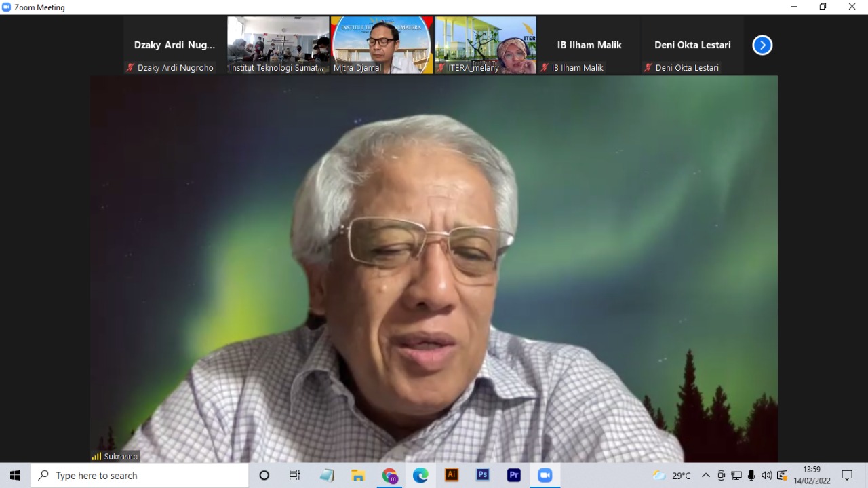The width and height of the screenshot is (868, 488).
Task: Select Dzaky Ardi Nugroho participant tile
Action: (174, 45)
